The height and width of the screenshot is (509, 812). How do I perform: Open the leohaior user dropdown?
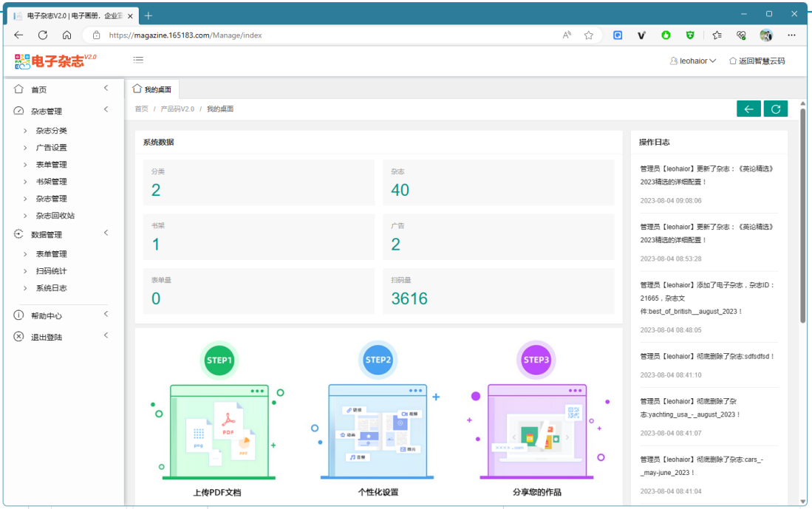pos(693,61)
